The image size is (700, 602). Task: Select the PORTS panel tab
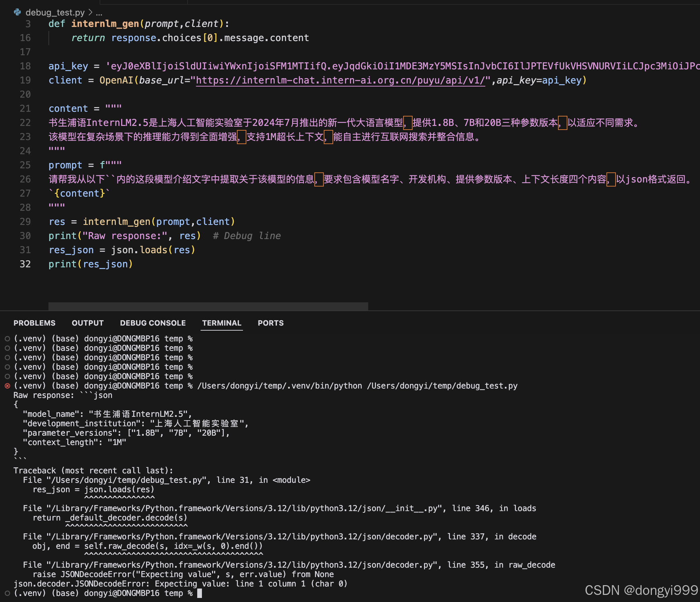pyautogui.click(x=271, y=323)
